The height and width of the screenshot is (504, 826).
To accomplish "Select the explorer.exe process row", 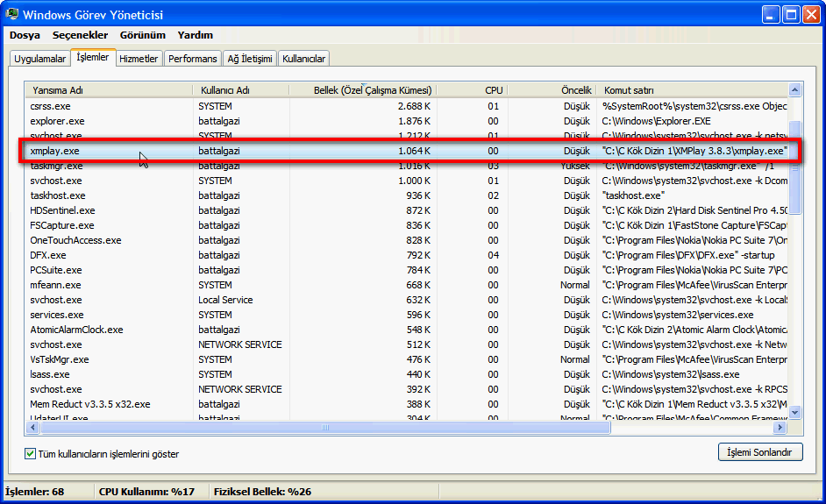I will point(407,121).
